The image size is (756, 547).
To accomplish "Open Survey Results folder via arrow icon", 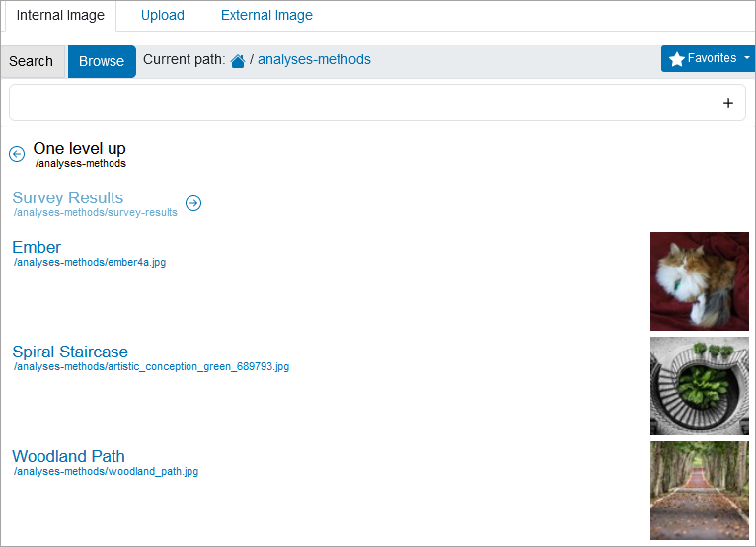I will (193, 203).
